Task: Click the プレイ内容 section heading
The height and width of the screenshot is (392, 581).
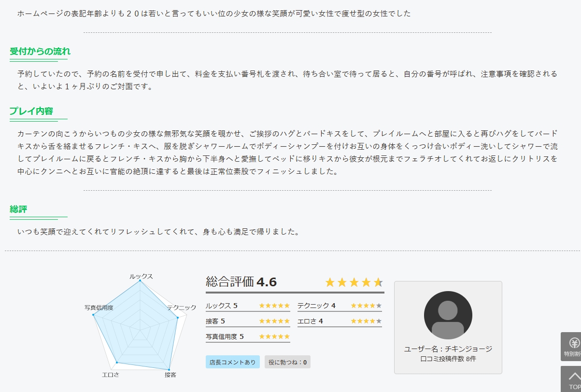Action: [31, 111]
